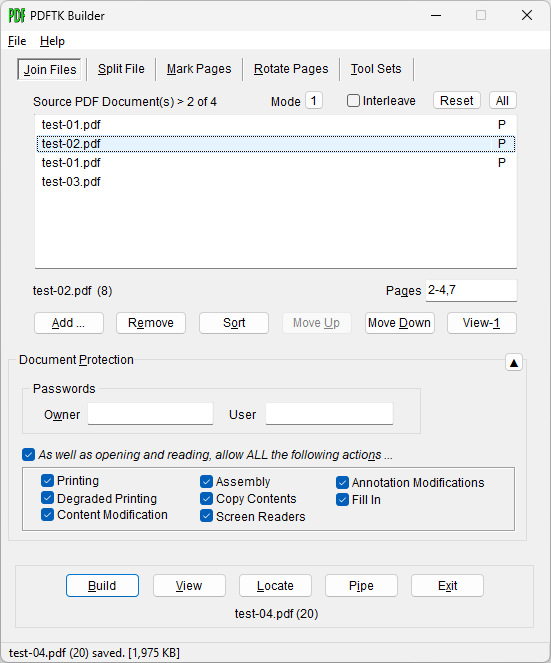The image size is (551, 663).
Task: Select the test-03.pdf list row
Action: (276, 182)
